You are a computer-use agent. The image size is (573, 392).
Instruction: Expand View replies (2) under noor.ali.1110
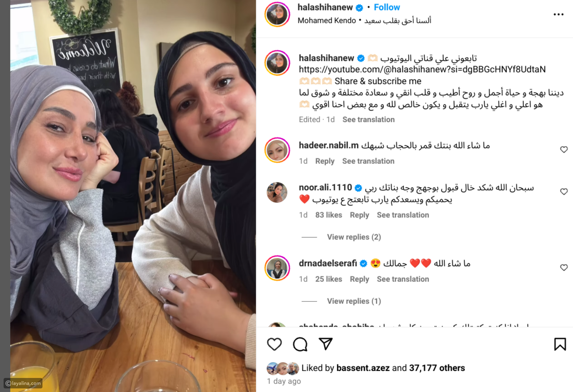tap(354, 237)
